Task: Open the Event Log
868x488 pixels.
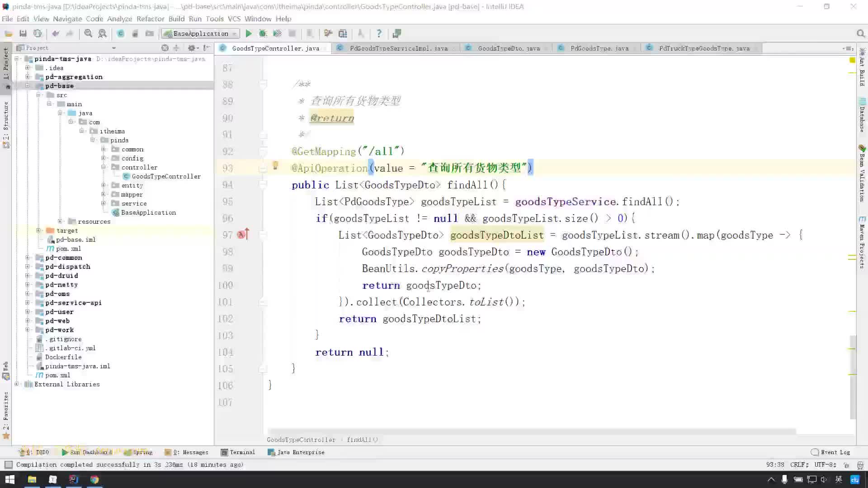Action: (x=830, y=452)
